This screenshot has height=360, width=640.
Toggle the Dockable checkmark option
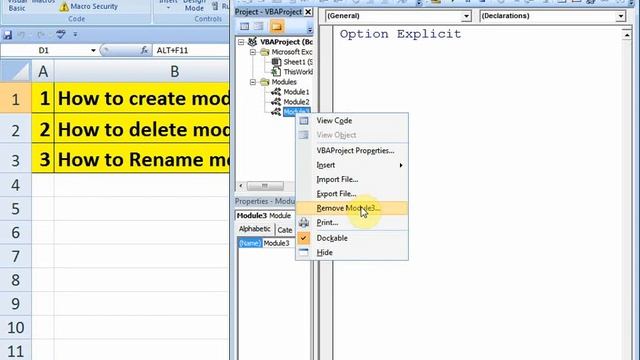coord(304,238)
